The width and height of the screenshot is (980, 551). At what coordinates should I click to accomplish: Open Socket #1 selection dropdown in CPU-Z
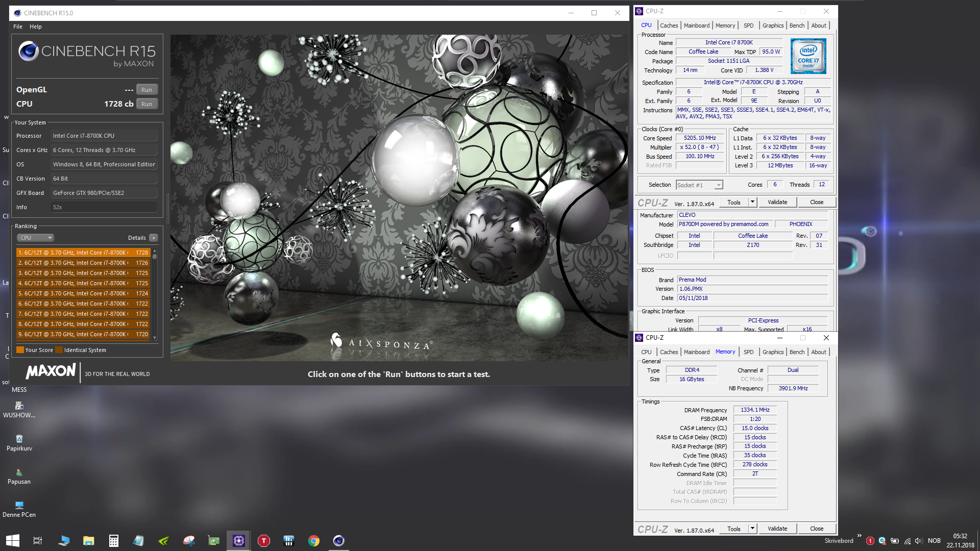point(699,185)
